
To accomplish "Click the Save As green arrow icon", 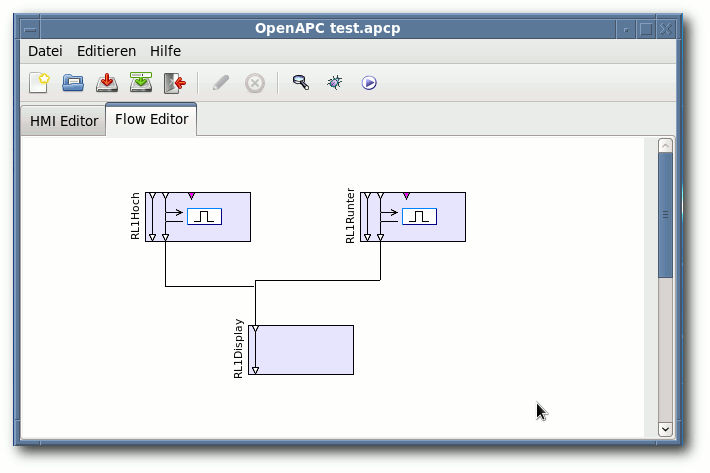I will click(141, 82).
